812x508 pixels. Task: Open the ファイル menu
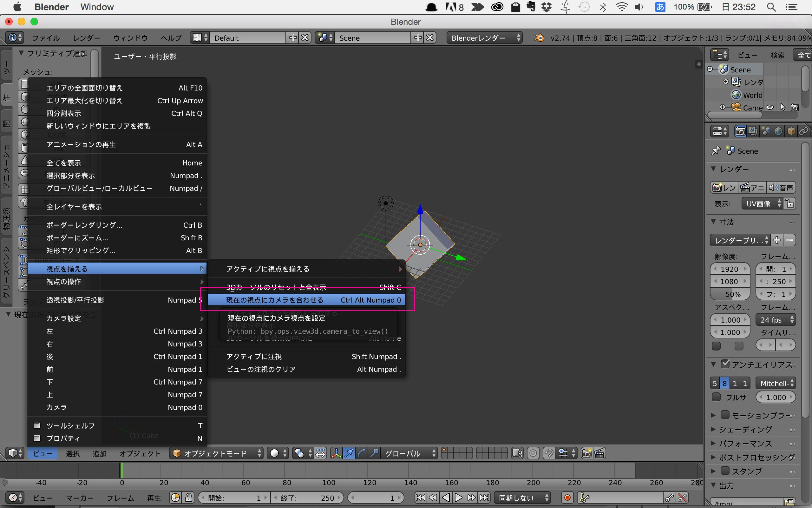click(x=46, y=38)
